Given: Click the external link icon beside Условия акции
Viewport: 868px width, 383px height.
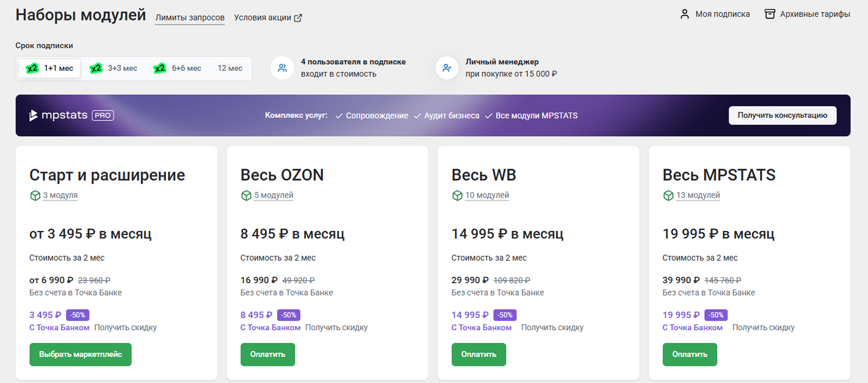Looking at the screenshot, I should pos(298,18).
